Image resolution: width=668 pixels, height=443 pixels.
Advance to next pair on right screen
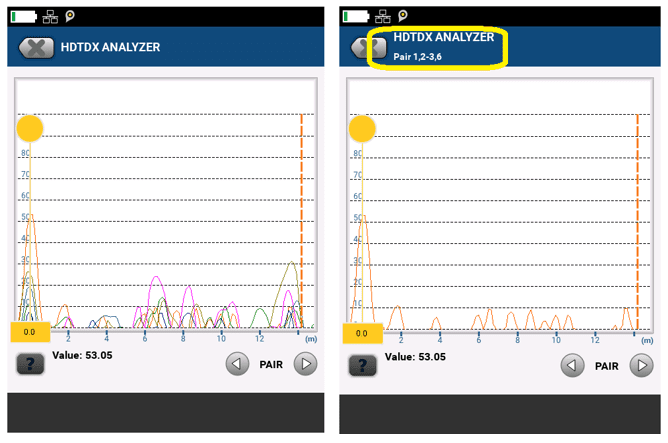click(641, 365)
